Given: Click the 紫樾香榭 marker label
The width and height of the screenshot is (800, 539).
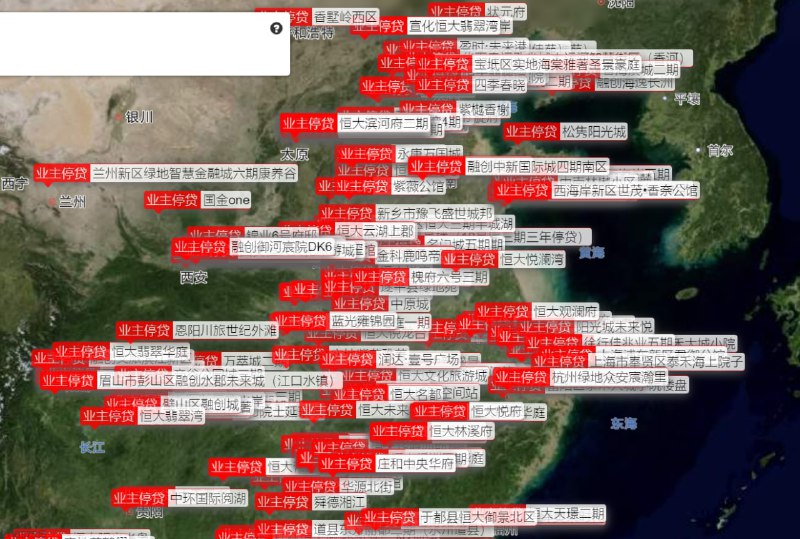Looking at the screenshot, I should pos(484,109).
